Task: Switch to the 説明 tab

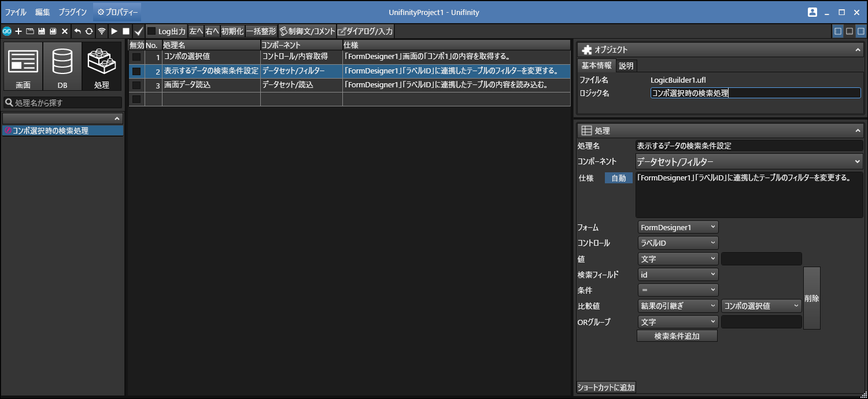Action: [x=626, y=66]
